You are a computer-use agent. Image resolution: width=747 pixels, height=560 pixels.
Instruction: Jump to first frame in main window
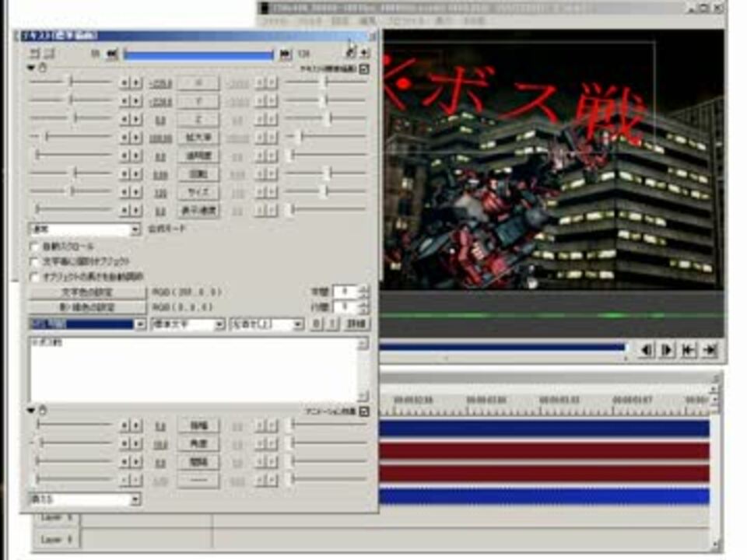689,351
